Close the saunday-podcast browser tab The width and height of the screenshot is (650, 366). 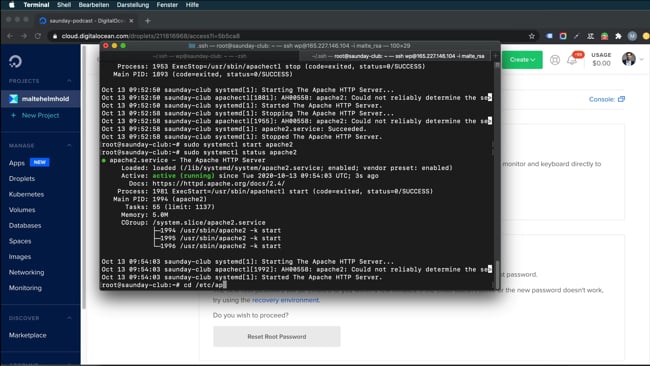coord(131,20)
